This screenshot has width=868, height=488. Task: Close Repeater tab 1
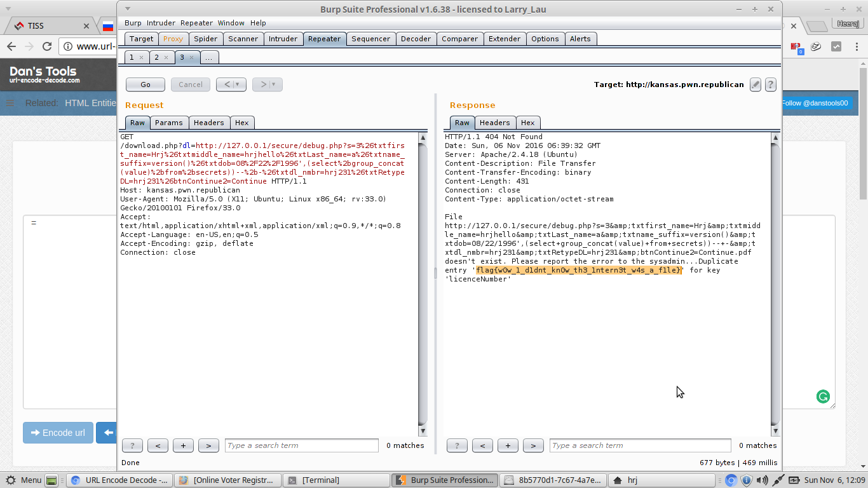point(141,57)
